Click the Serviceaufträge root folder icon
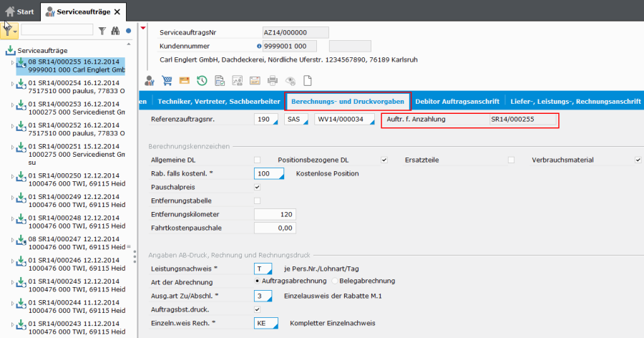The width and height of the screenshot is (644, 338). coord(10,51)
